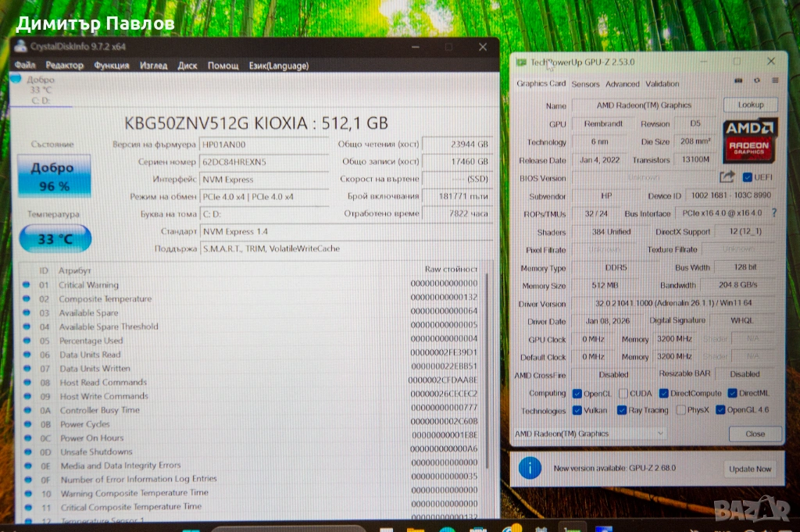The image size is (800, 532).
Task: Click the Update Now button
Action: pyautogui.click(x=750, y=469)
